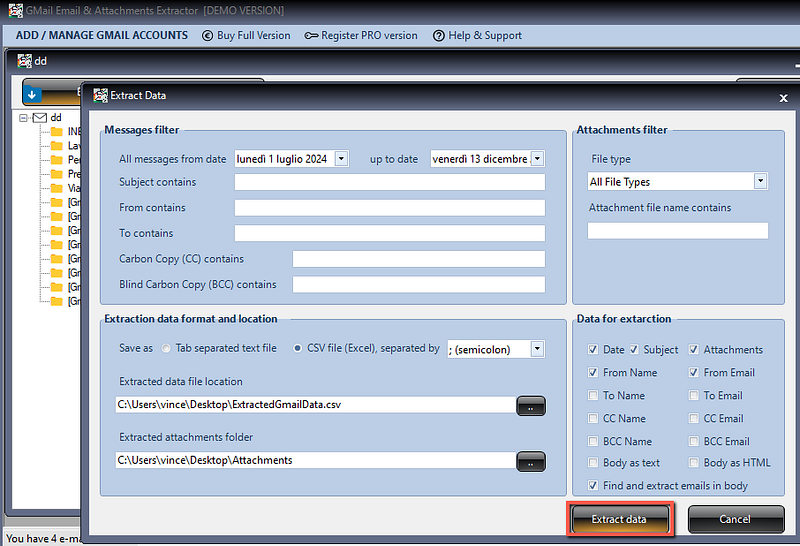Click the Extract Data dialog title icon

pyautogui.click(x=101, y=95)
